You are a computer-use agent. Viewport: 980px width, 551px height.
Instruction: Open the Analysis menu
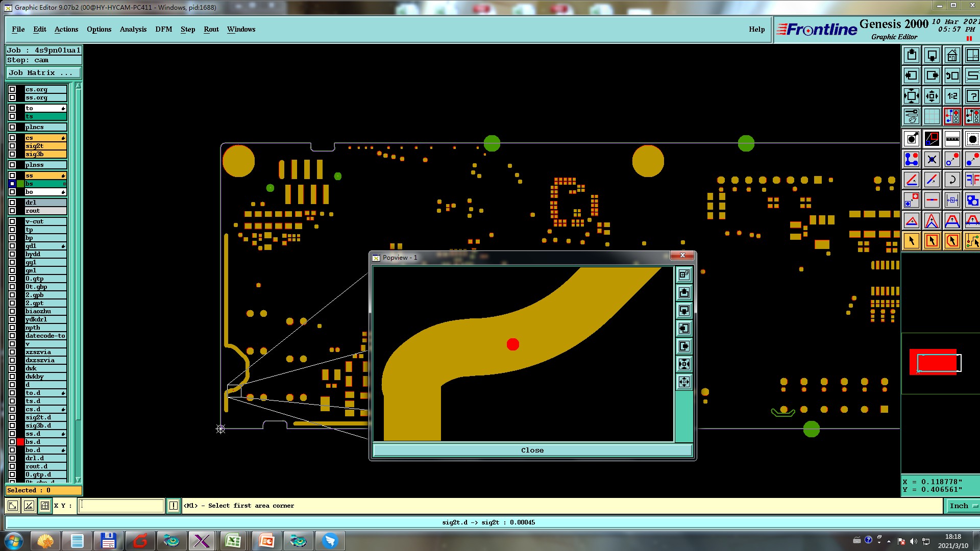(x=133, y=29)
